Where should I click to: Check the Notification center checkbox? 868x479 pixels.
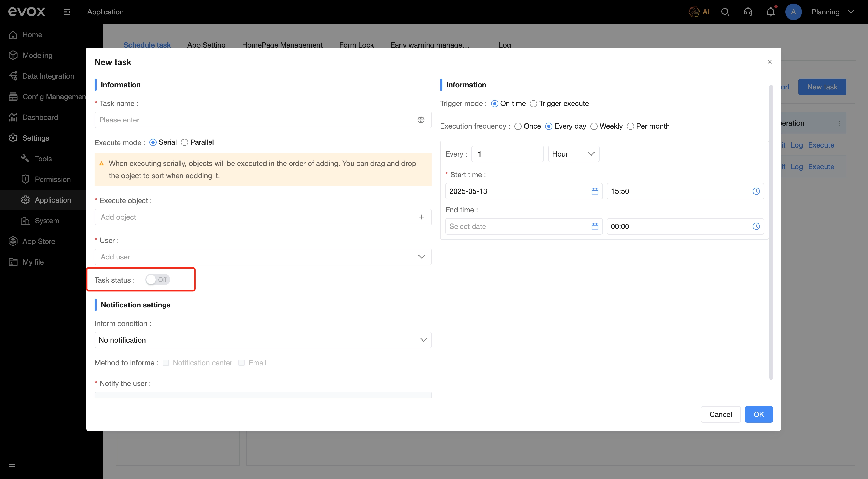[x=165, y=363]
